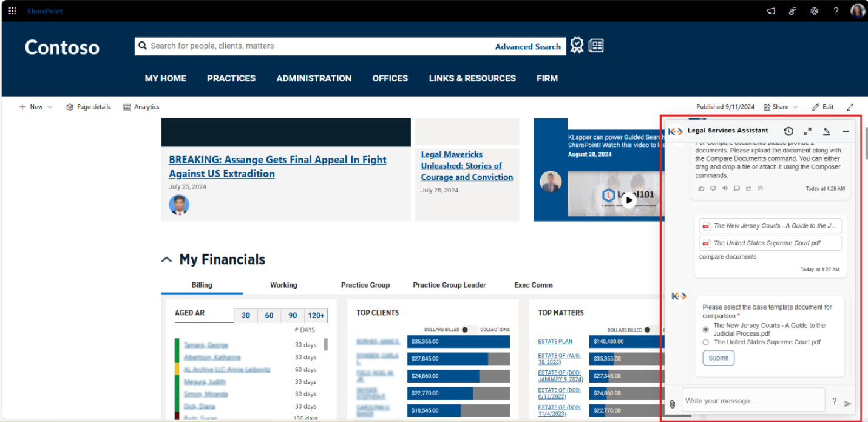This screenshot has height=422, width=868.
Task: Go to the Contoso home logo
Action: click(62, 47)
